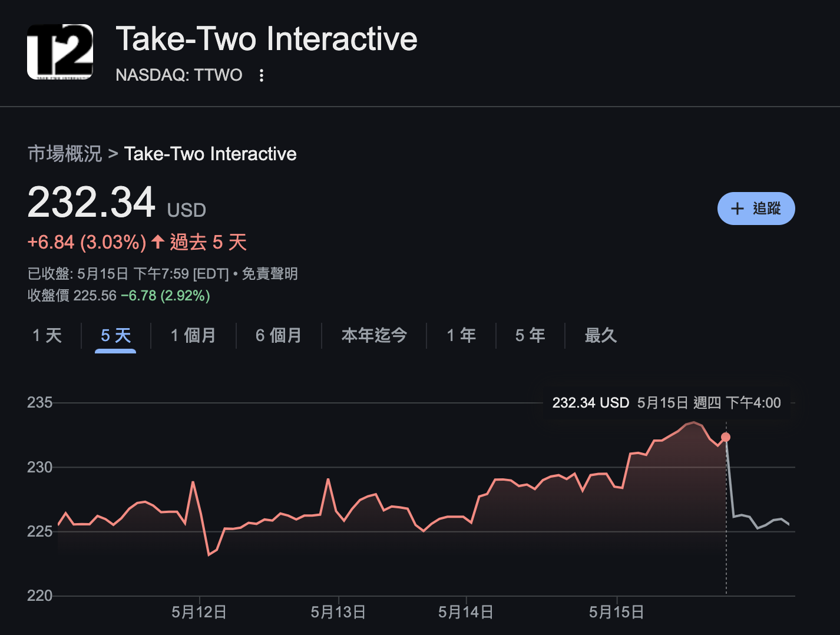This screenshot has height=635, width=840.
Task: Click the plus icon in follow button
Action: coord(738,209)
